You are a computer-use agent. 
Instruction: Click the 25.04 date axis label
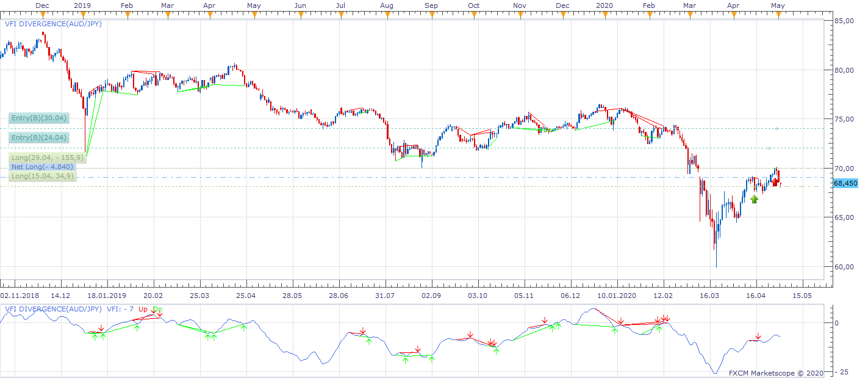(x=245, y=296)
